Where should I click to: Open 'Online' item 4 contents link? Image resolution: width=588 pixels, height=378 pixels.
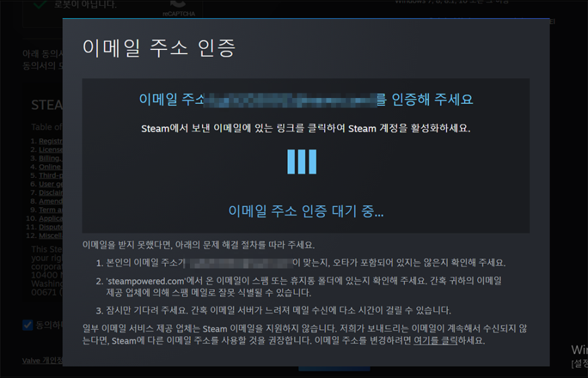click(x=51, y=167)
